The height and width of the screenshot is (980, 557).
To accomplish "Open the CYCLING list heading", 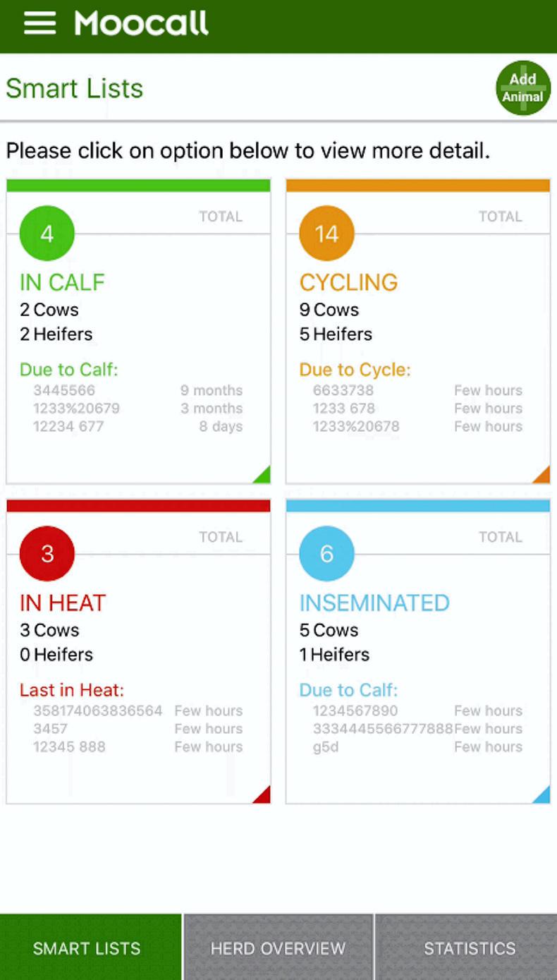I will [348, 282].
